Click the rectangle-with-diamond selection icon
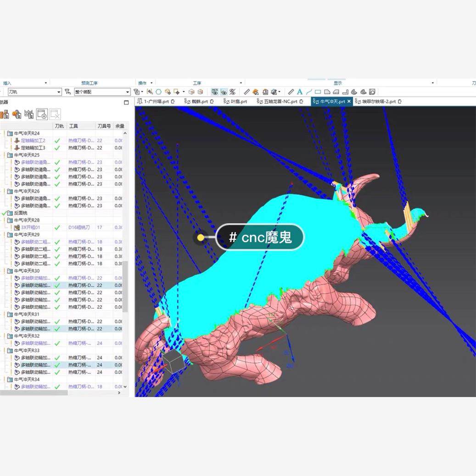 pyautogui.click(x=176, y=92)
